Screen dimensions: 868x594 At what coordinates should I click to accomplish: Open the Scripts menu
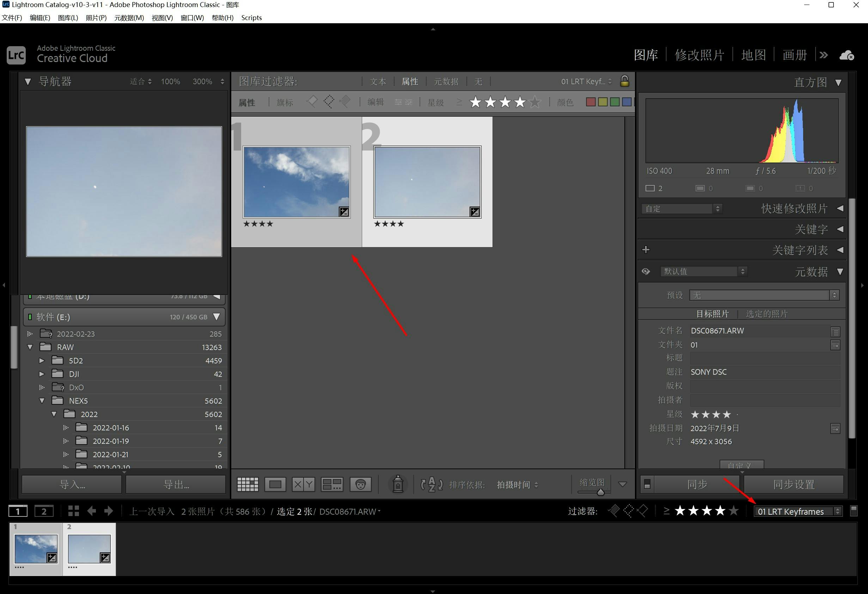[x=251, y=18]
